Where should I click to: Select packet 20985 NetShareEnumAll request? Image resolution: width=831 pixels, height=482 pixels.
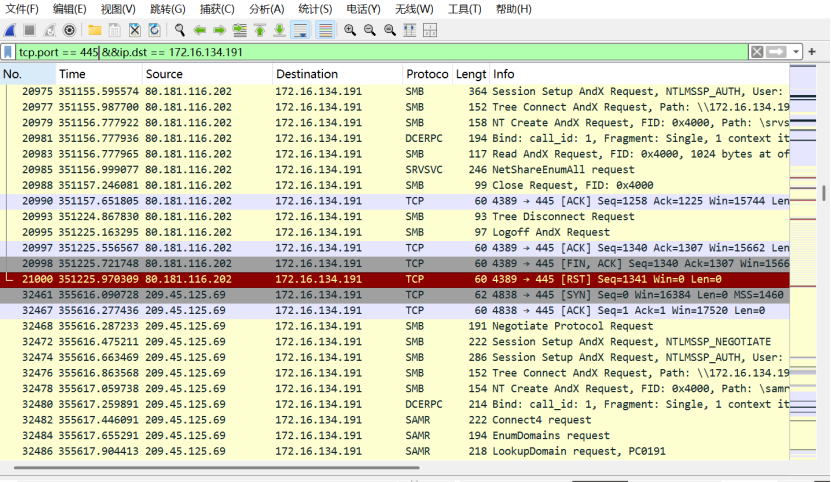click(395, 170)
